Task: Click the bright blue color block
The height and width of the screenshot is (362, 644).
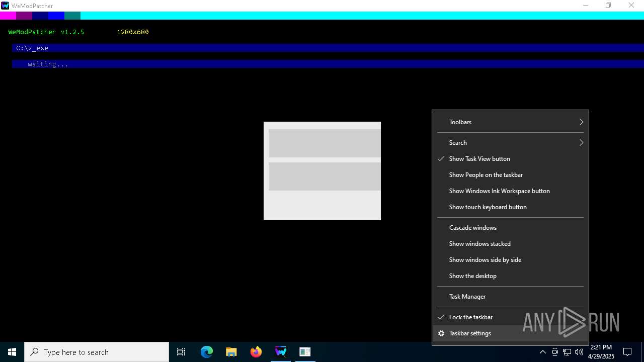Action: [56, 16]
